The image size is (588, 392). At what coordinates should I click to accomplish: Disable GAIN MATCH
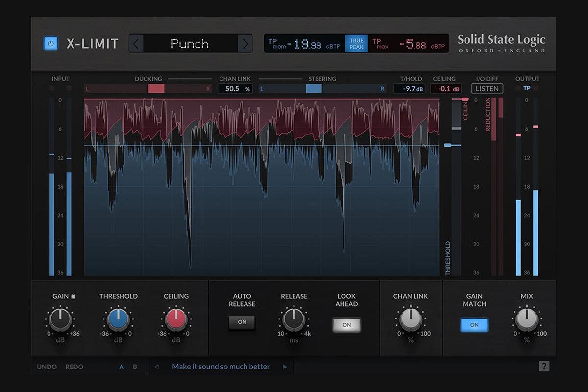[x=474, y=324]
